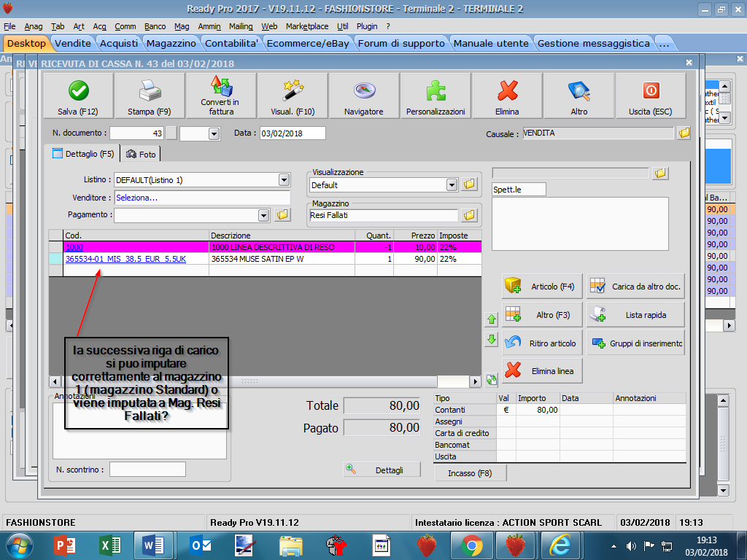Click the Windows Start button

click(20, 545)
